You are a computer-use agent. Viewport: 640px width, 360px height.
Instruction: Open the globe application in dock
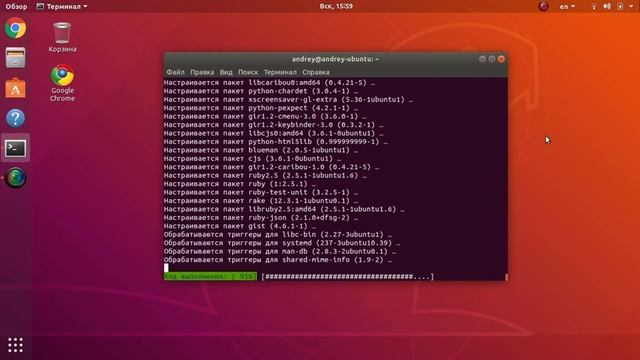[16, 178]
